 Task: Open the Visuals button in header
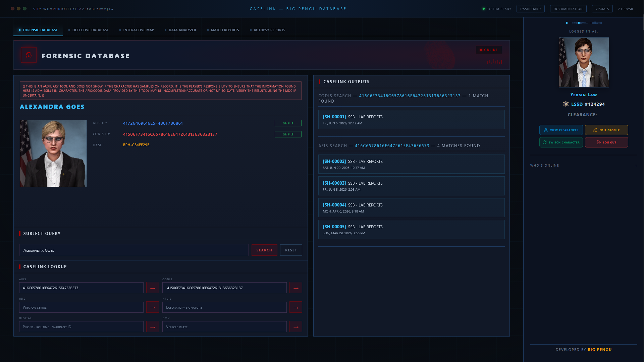tap(602, 9)
